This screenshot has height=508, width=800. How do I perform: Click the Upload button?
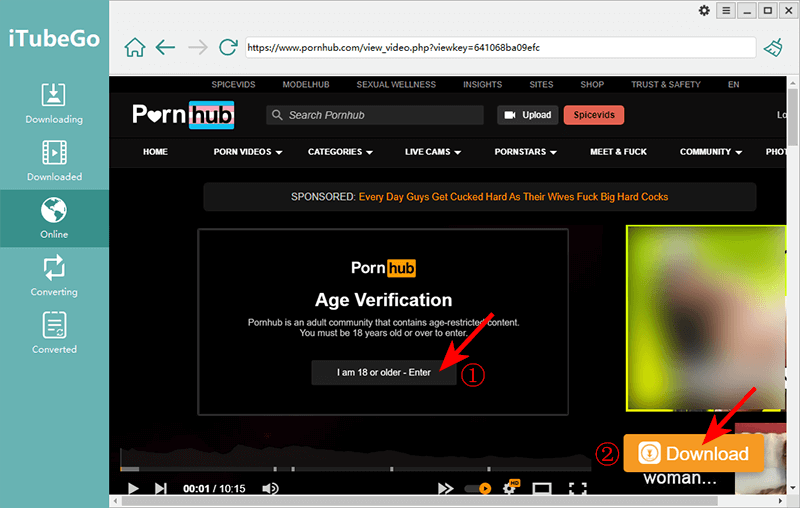(x=528, y=115)
